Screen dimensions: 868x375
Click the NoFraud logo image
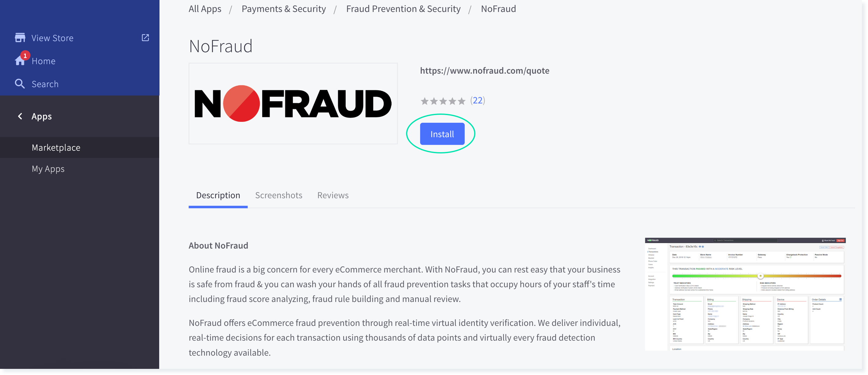pos(293,103)
